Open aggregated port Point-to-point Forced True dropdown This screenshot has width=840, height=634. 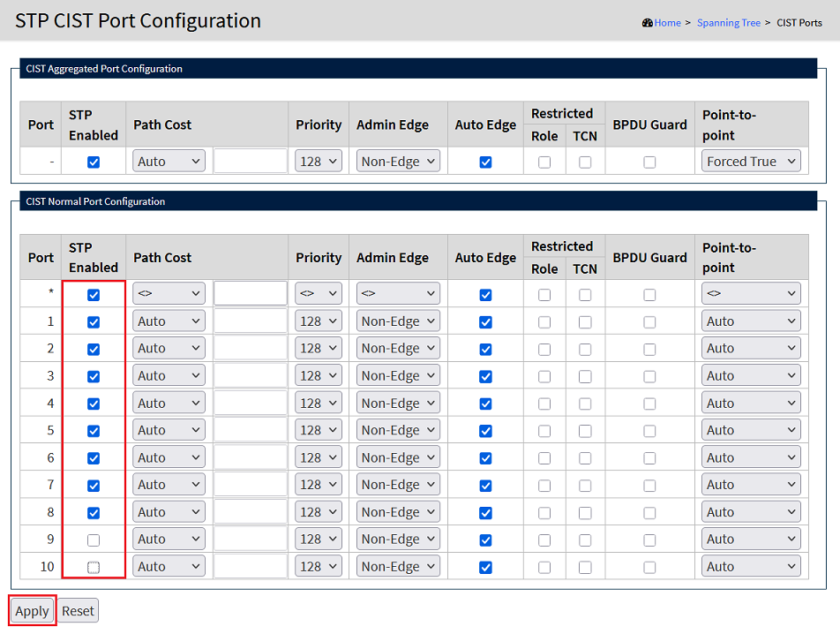751,162
